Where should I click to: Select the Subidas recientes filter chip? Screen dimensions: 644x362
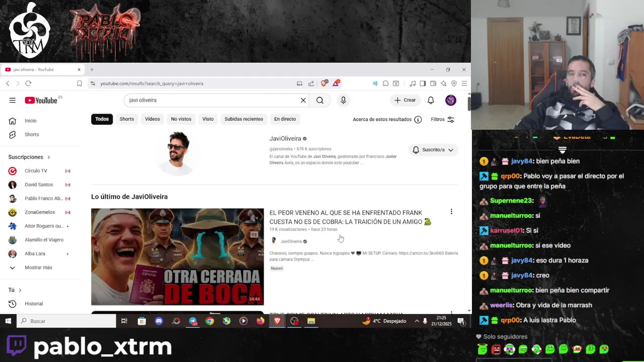244,119
